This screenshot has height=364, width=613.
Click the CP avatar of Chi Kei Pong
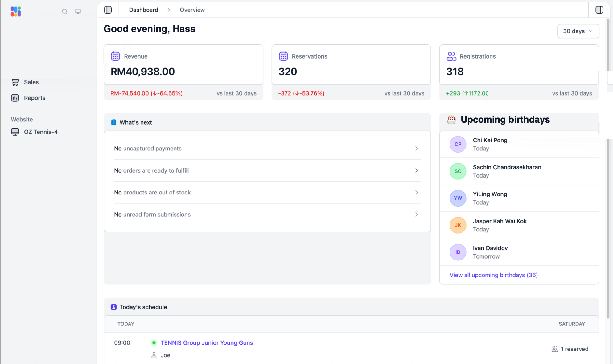point(458,144)
